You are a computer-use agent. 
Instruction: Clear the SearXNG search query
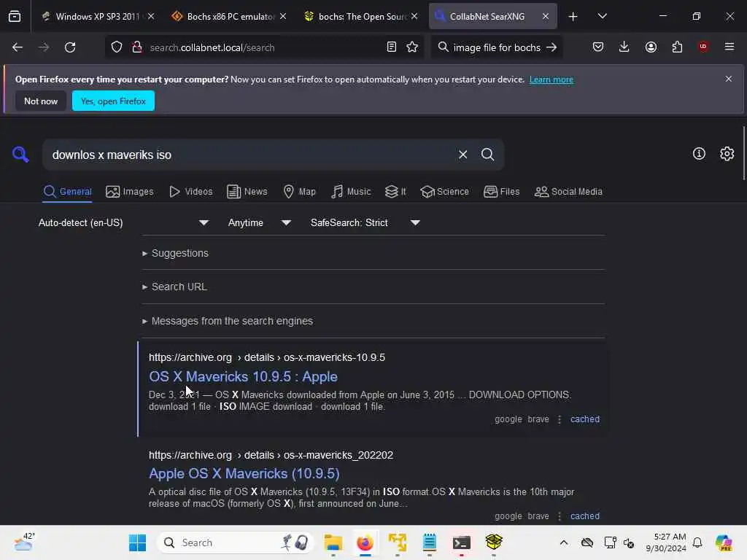[x=462, y=155]
